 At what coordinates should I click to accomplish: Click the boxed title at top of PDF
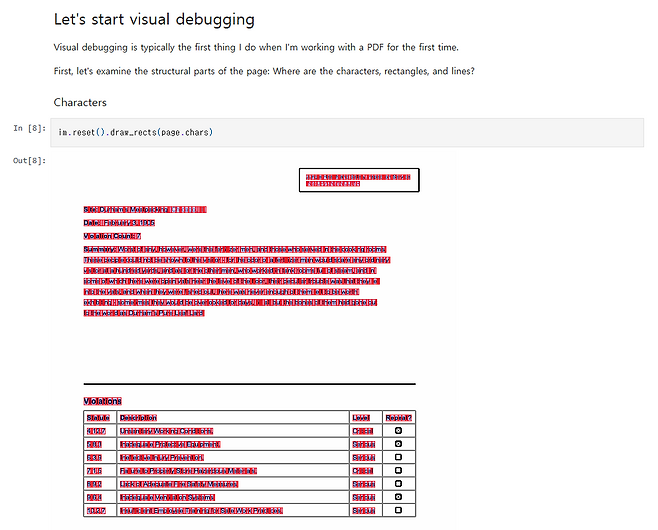(x=359, y=180)
